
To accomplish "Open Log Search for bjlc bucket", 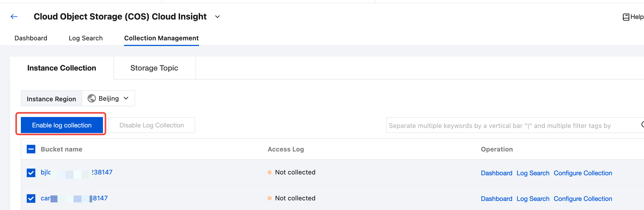I will coord(533,173).
